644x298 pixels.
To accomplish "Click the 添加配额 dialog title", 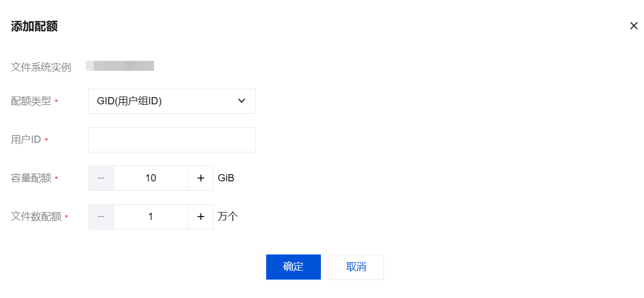I will [34, 26].
